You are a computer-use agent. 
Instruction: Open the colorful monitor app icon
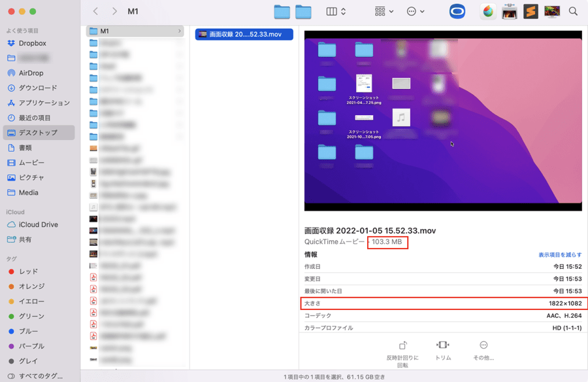click(552, 12)
